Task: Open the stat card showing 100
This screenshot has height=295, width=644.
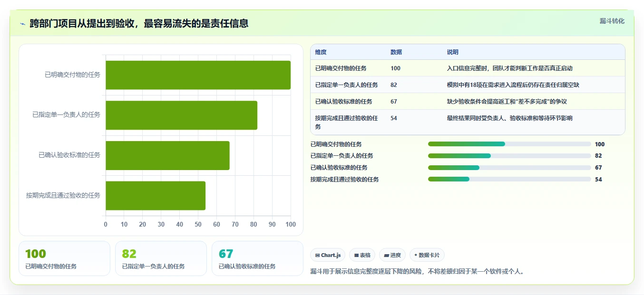Action: pyautogui.click(x=64, y=258)
